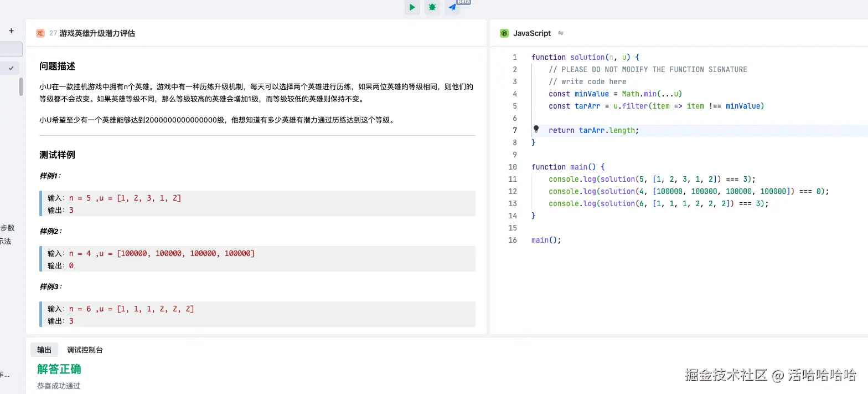Click the lightbulb hint icon on line 7
The width and height of the screenshot is (868, 394).
[x=536, y=130]
